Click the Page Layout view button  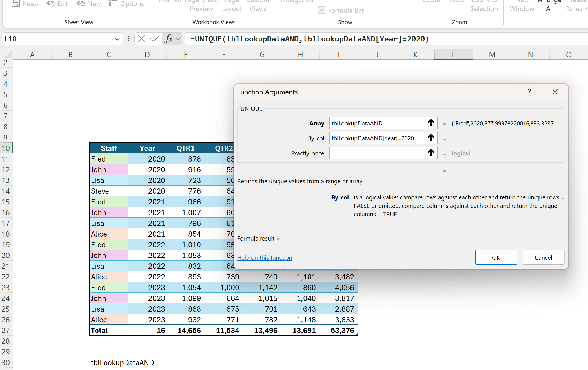(x=232, y=8)
